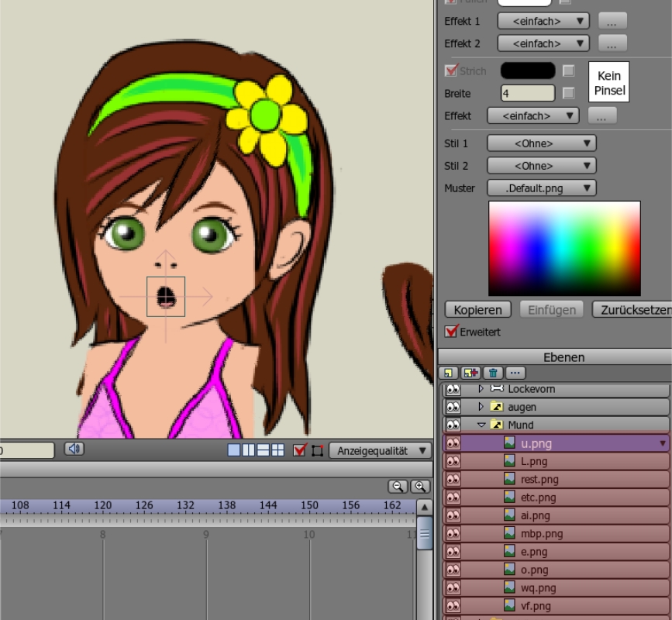Click the Breite input field showing 4

(x=528, y=93)
